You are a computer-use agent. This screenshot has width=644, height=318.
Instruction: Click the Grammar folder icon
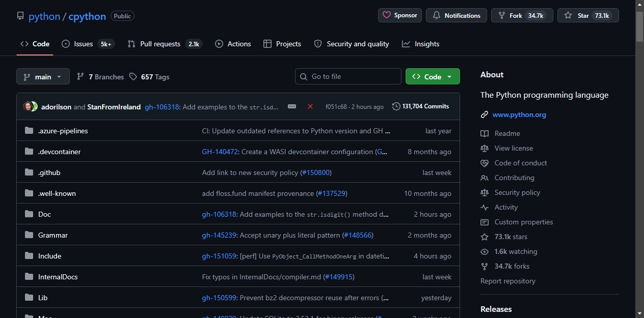(x=29, y=235)
